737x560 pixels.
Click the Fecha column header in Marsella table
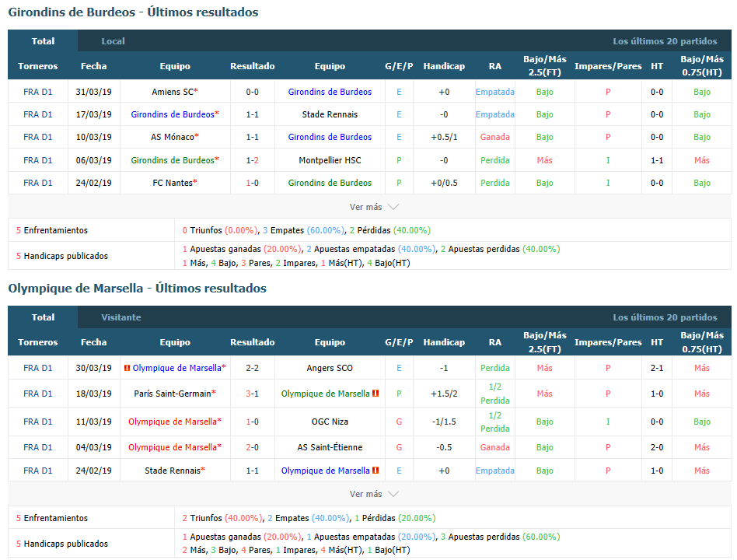[x=93, y=342]
